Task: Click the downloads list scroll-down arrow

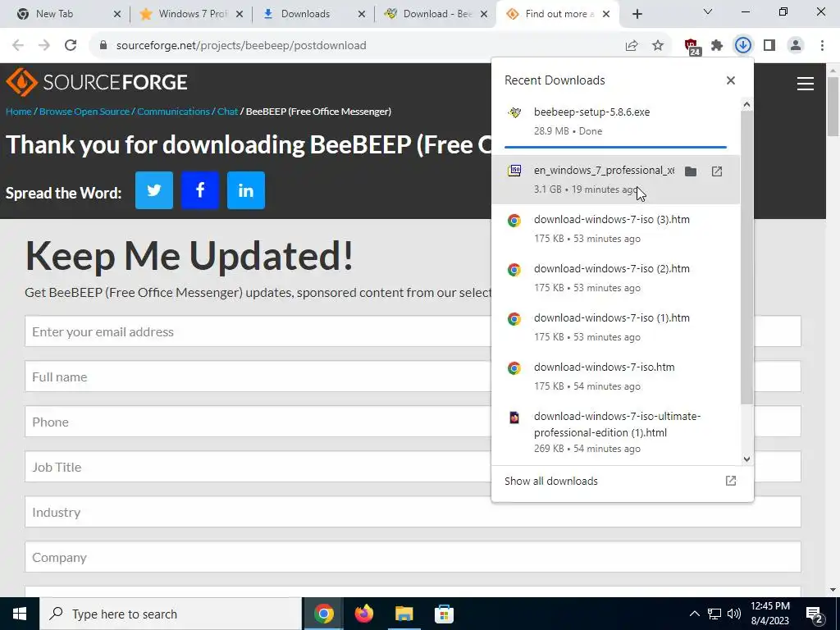Action: (x=746, y=459)
